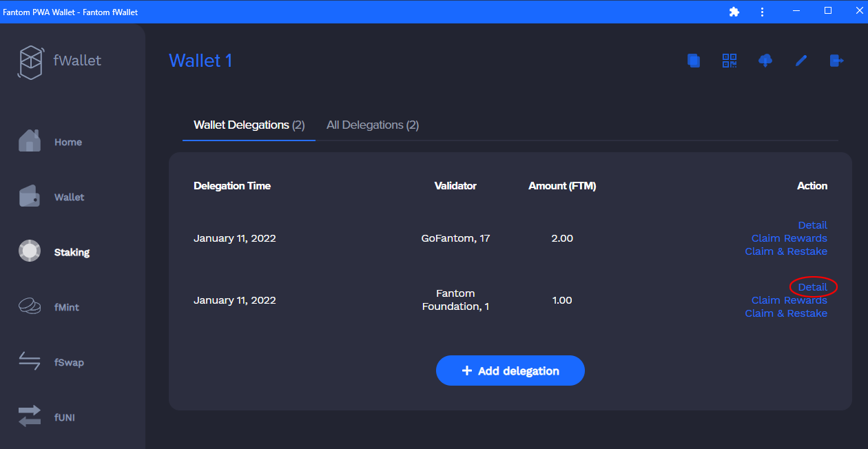Open the three-dot app menu
This screenshot has width=868, height=449.
pyautogui.click(x=762, y=12)
